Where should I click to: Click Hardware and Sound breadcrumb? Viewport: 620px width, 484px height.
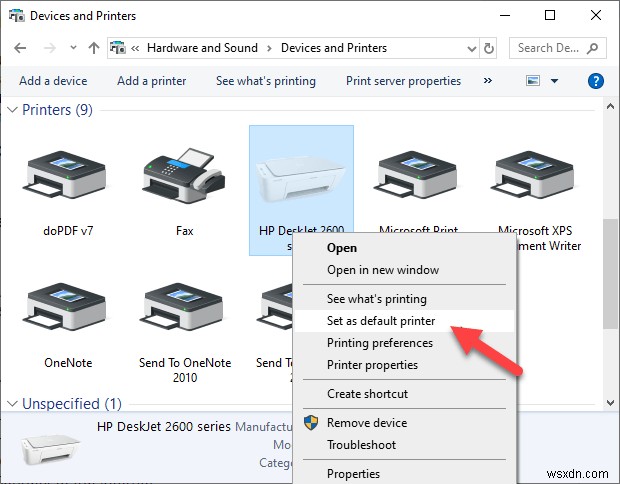202,48
